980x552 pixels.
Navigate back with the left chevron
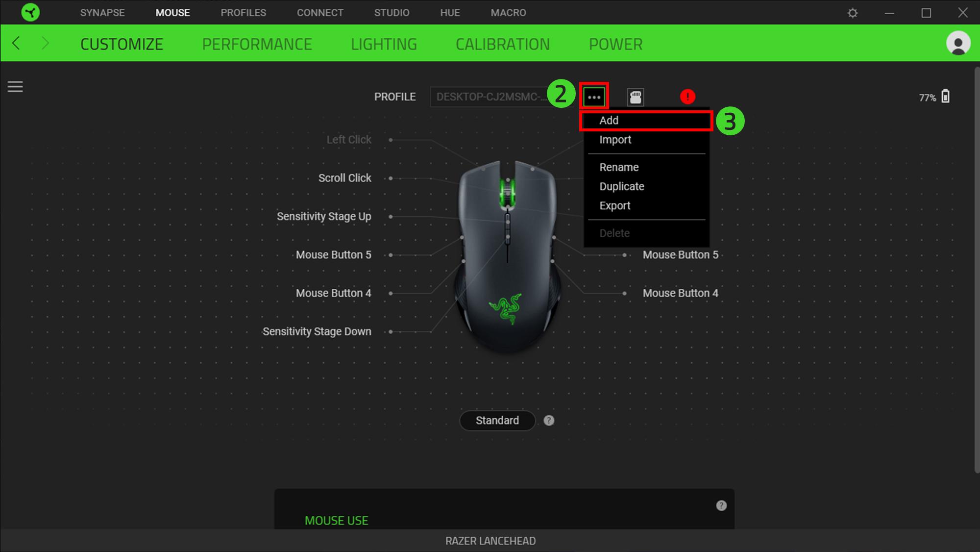coord(16,43)
